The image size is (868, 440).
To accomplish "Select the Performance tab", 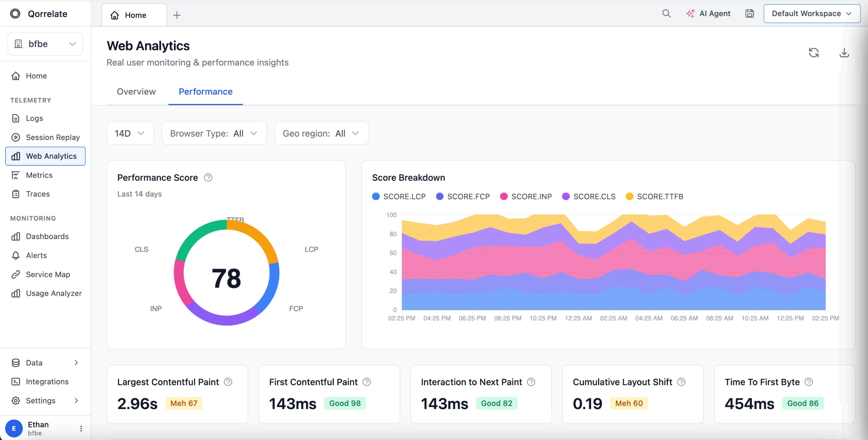I will tap(205, 92).
